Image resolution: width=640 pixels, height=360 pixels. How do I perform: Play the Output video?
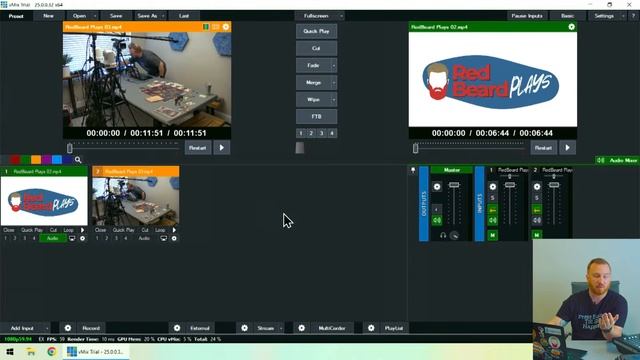coord(567,148)
